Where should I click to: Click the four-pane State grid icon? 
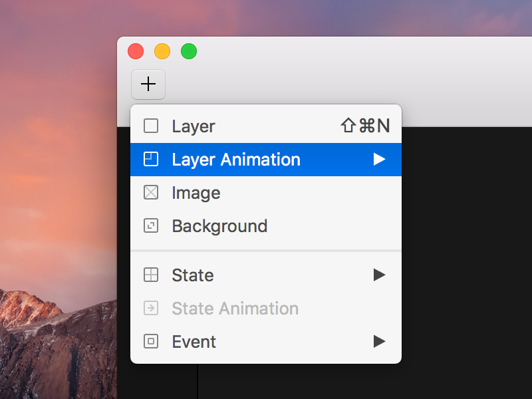point(151,275)
